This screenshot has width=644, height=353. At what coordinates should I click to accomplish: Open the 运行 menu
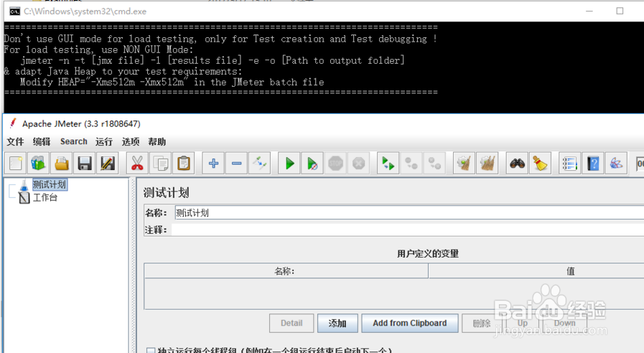coord(104,141)
